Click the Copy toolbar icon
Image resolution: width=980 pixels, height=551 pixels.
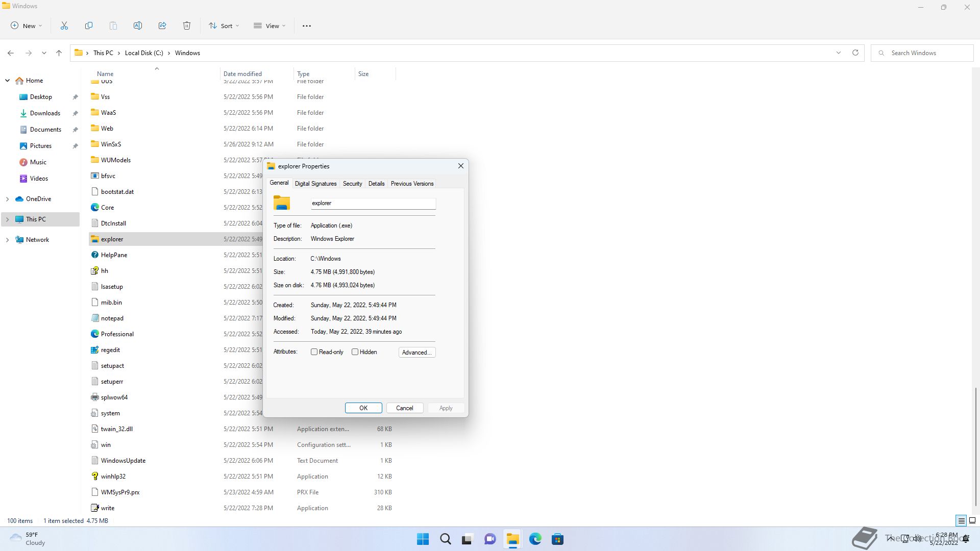(x=89, y=26)
